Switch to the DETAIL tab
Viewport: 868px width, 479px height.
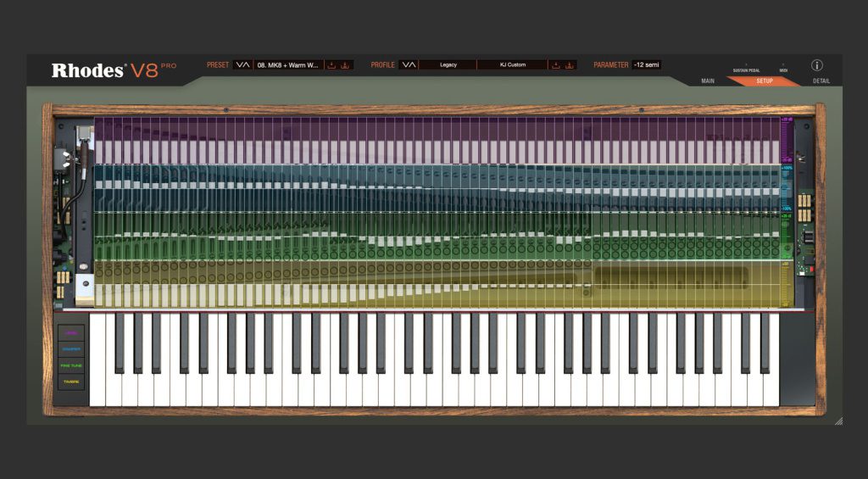pos(821,81)
